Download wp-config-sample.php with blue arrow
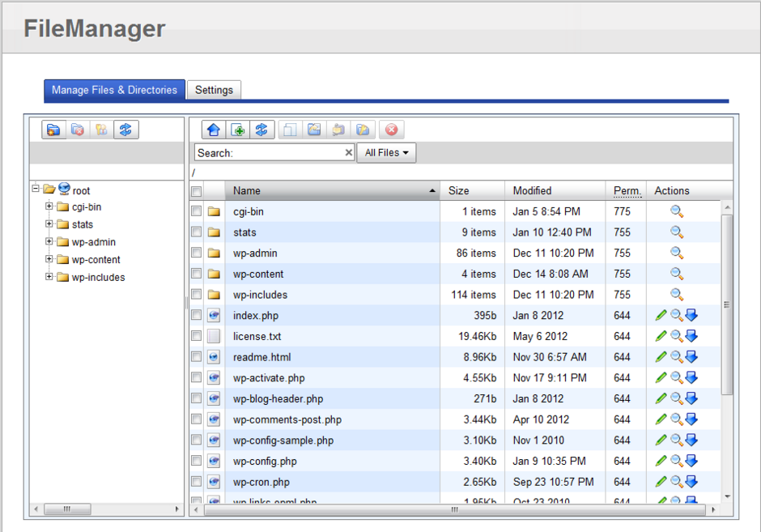Viewport: 761px width, 532px height. click(x=691, y=440)
